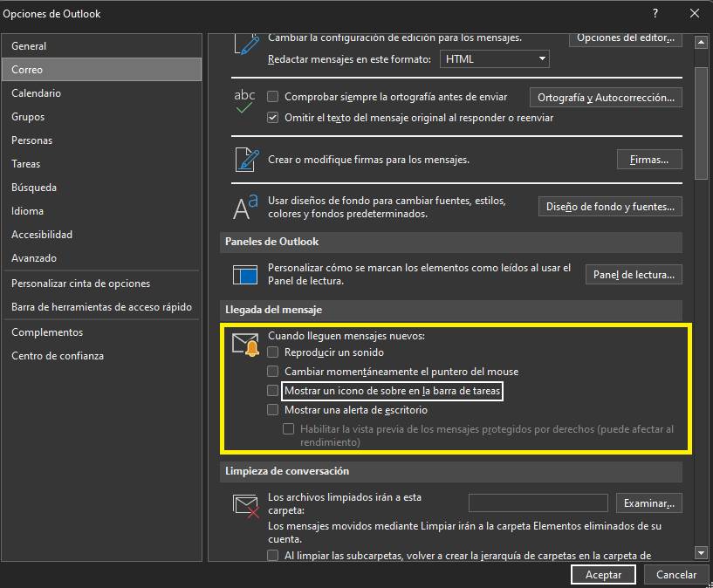Image resolution: width=713 pixels, height=588 pixels.
Task: Click 'Crear o modifique firmas para los mensajes.' text
Action: click(368, 160)
